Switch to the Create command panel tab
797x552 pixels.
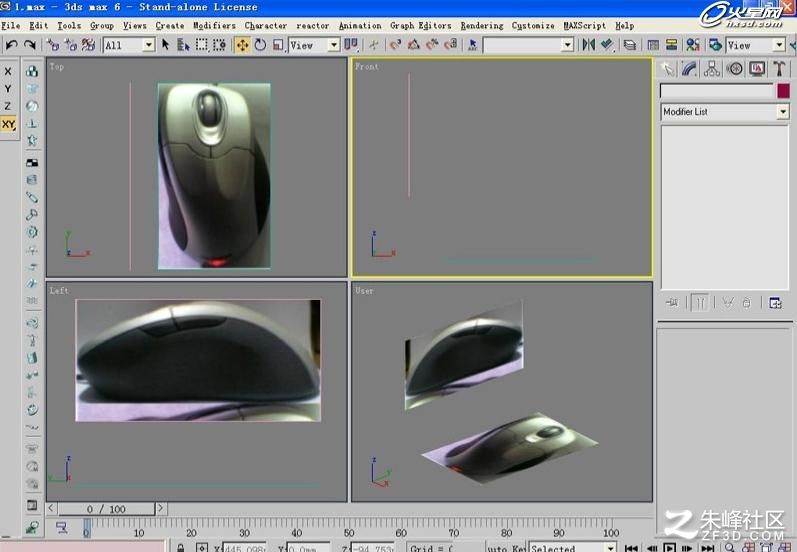pos(667,69)
